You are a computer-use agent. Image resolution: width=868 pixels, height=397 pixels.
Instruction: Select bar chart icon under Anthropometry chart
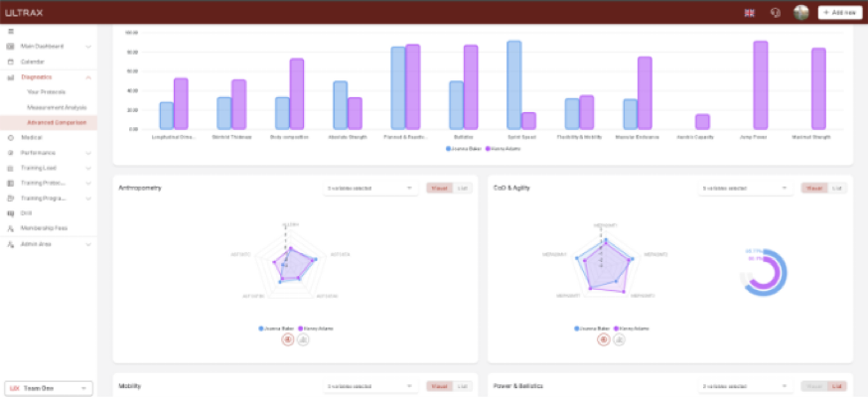[303, 339]
